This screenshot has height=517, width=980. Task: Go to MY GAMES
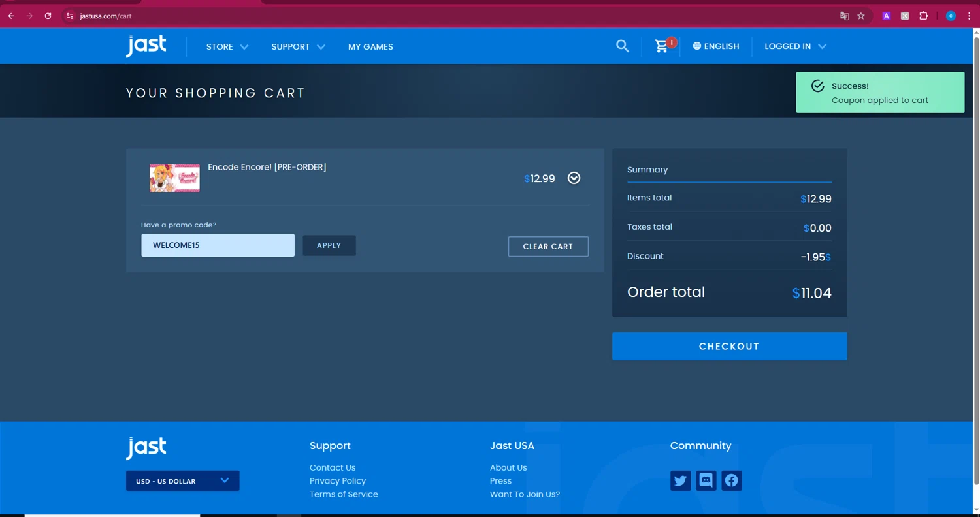(x=370, y=47)
